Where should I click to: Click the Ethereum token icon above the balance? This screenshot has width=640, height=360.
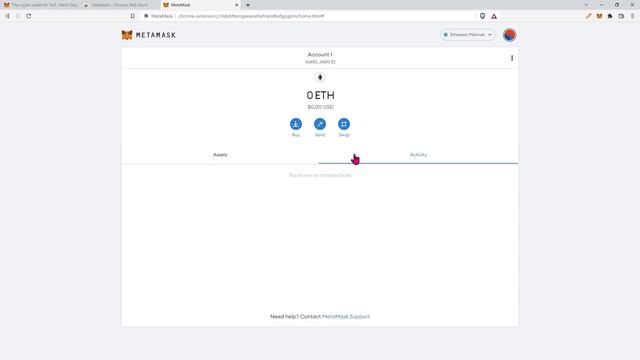click(320, 77)
